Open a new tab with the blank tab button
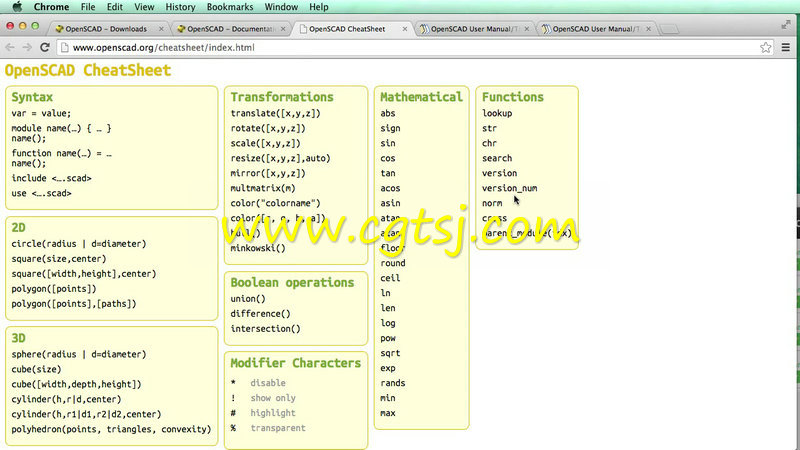800x450 pixels. pos(668,29)
